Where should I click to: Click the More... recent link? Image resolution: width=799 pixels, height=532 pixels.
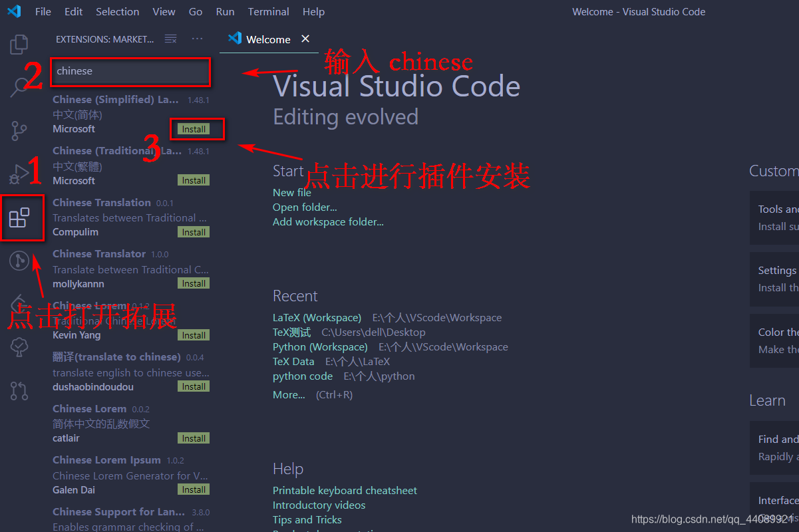(x=289, y=395)
